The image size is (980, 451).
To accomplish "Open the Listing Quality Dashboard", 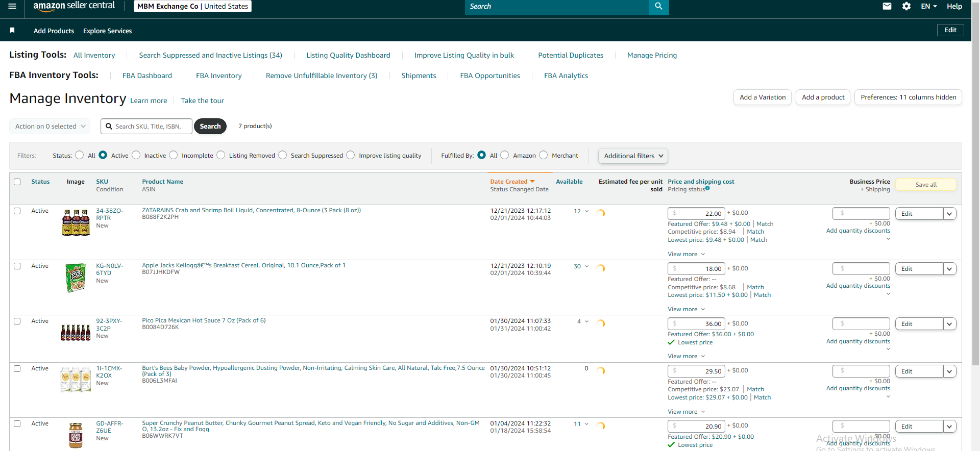I will tap(348, 55).
